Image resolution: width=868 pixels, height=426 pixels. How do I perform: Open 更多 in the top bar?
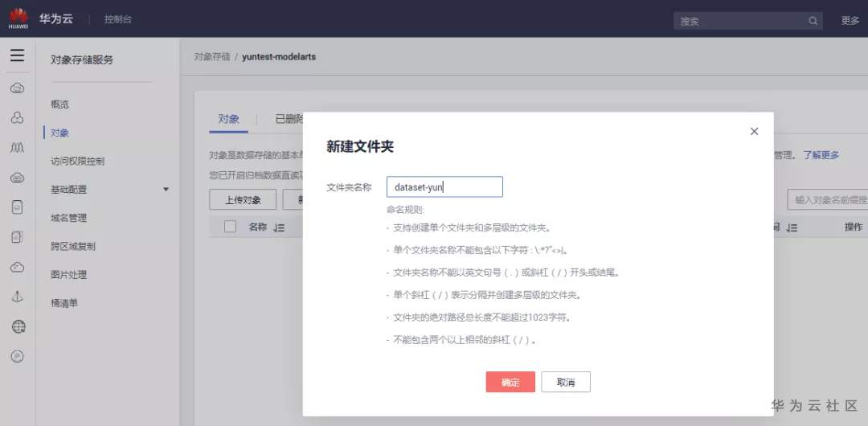[x=850, y=21]
